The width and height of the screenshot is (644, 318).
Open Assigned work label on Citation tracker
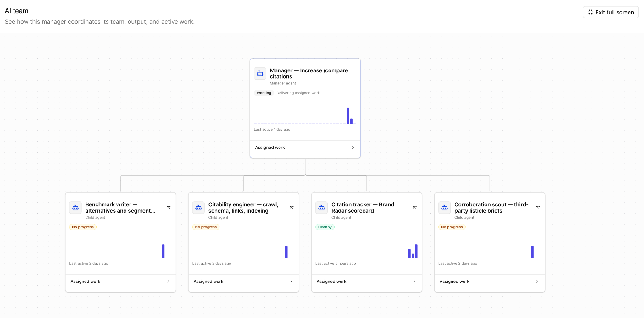click(331, 282)
